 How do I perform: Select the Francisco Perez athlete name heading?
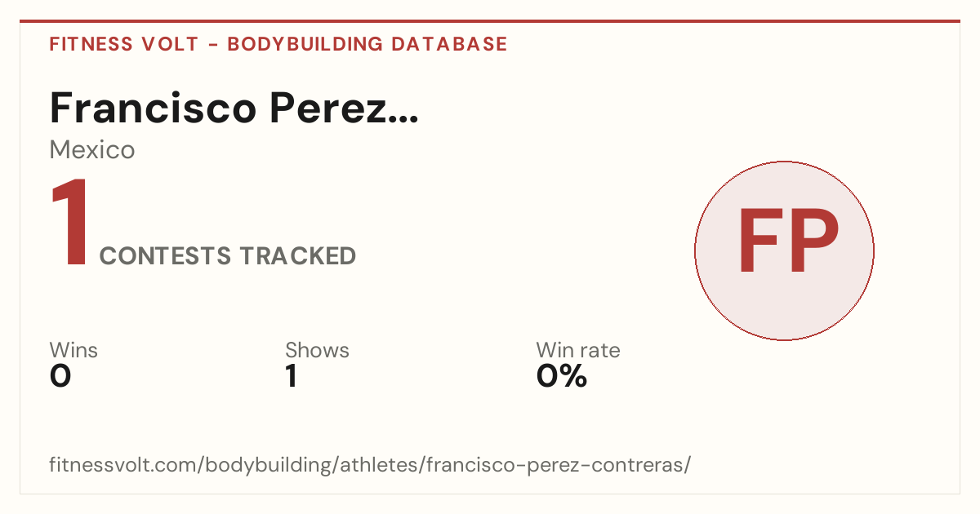click(234, 107)
